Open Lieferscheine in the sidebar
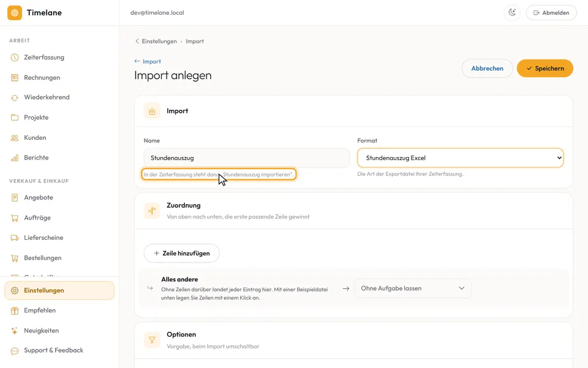 [x=59, y=238]
